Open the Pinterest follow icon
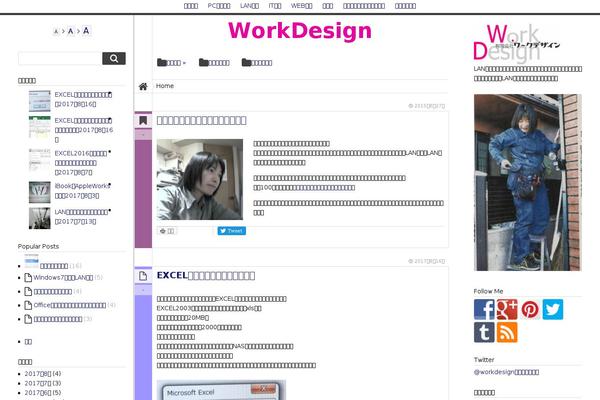 point(530,309)
